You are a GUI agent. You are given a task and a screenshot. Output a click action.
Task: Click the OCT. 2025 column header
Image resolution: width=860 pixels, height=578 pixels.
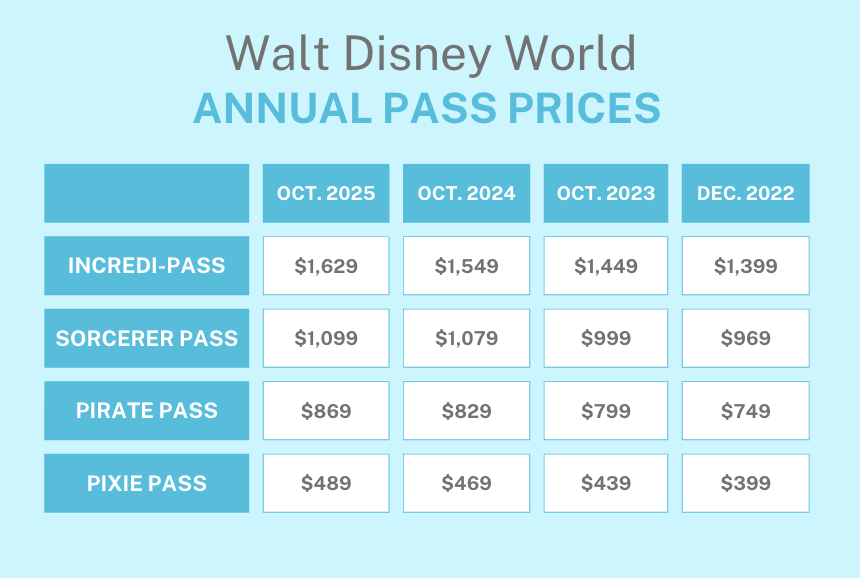click(326, 193)
